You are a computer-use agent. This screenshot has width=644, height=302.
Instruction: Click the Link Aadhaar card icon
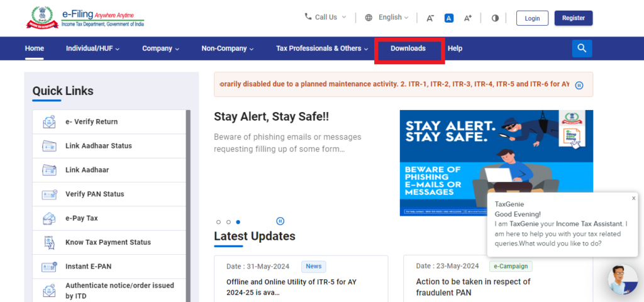[x=49, y=170]
